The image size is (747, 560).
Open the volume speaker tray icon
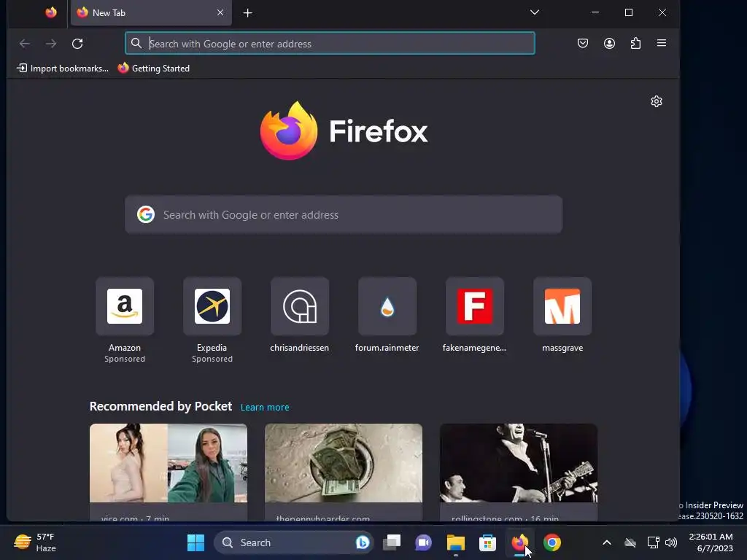(x=671, y=542)
